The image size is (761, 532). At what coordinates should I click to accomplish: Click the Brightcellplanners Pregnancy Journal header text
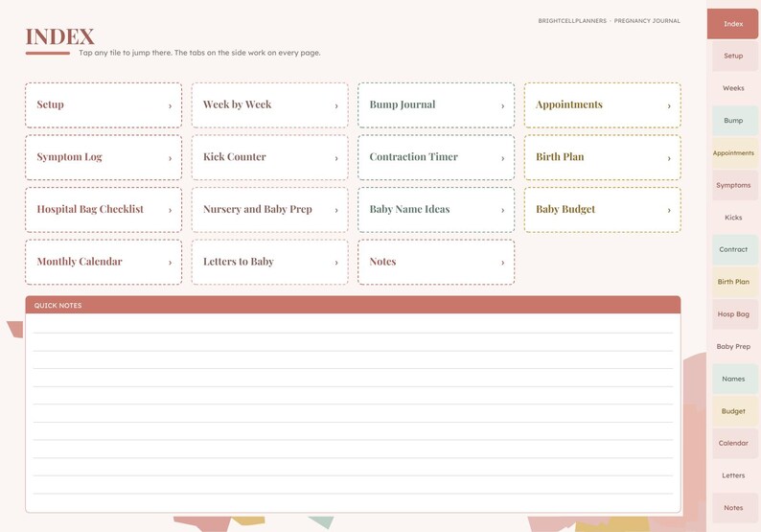click(610, 21)
